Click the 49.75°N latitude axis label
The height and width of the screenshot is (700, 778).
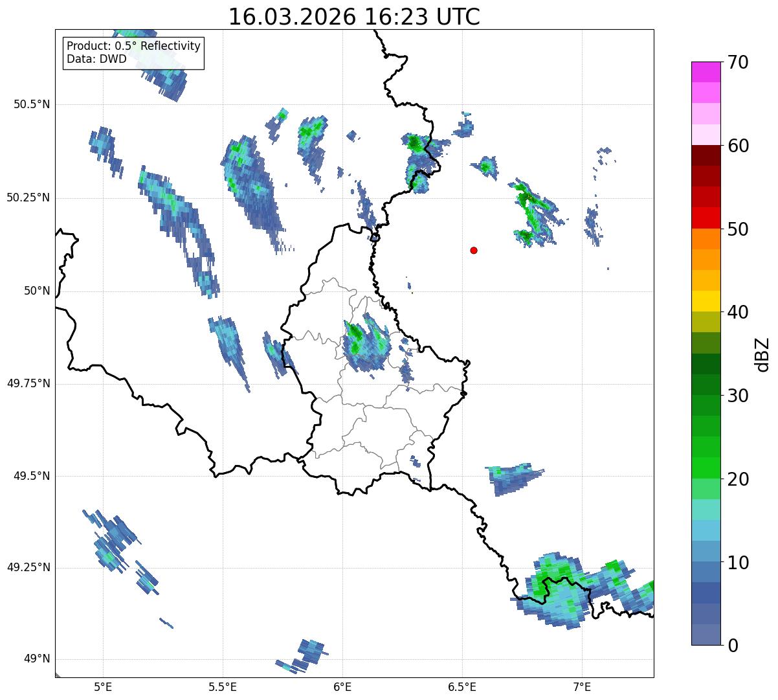click(28, 383)
